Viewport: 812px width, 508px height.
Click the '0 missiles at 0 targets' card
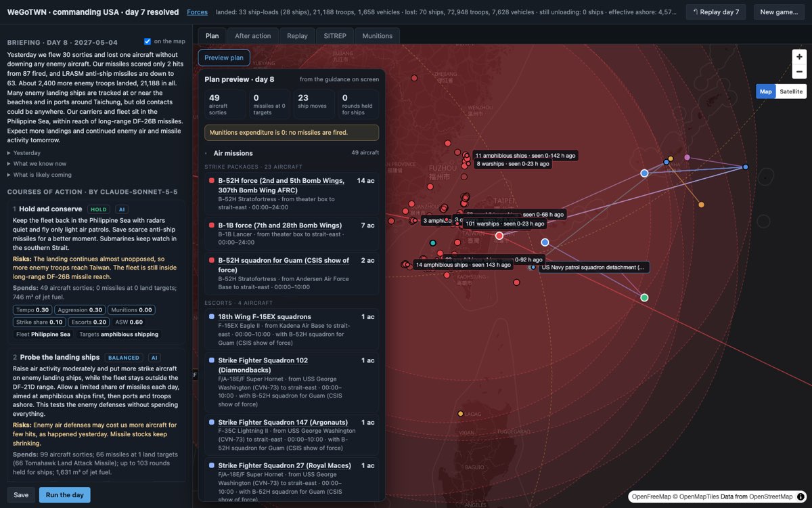271,104
